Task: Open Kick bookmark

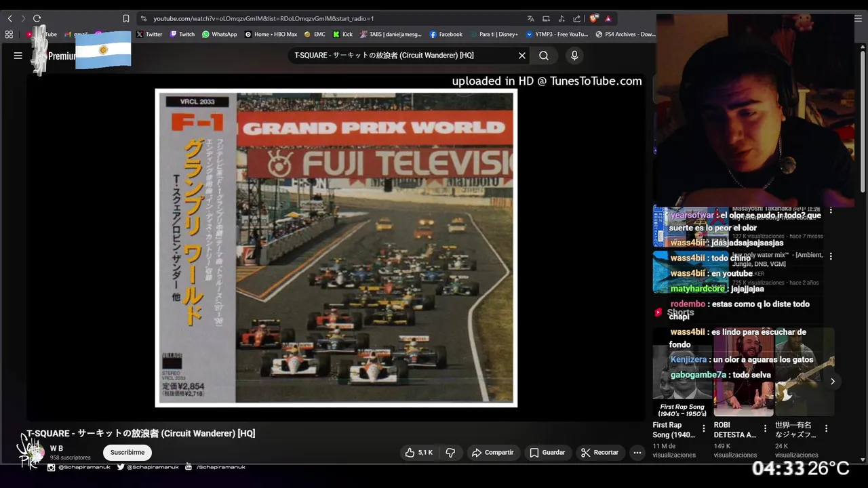Action: pyautogui.click(x=342, y=34)
